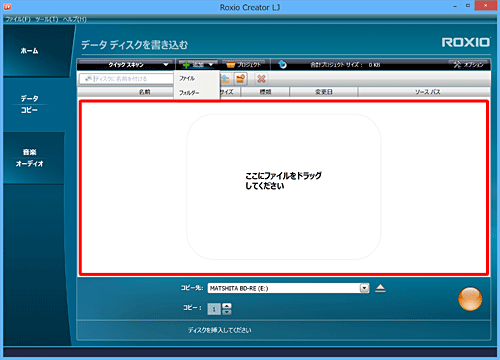500x360 pixels.
Task: Click the green plus 追加 button
Action: click(x=197, y=64)
